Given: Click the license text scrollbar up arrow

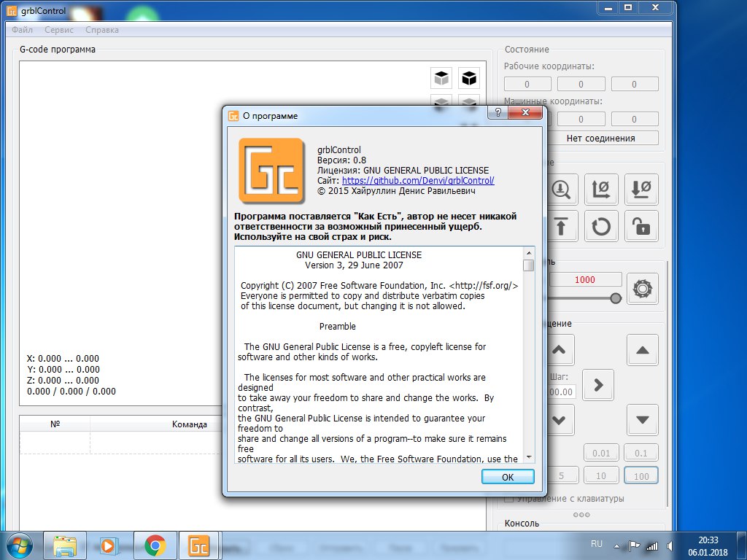Looking at the screenshot, I should [528, 252].
